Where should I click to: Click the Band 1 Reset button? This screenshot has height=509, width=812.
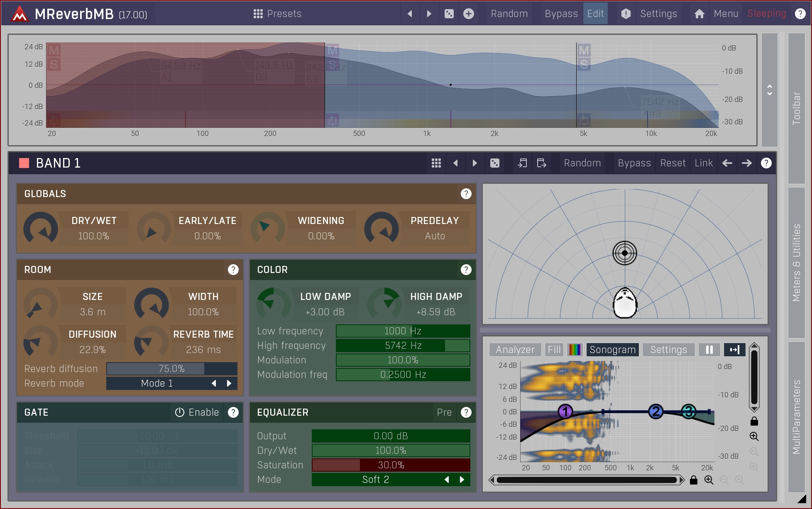tap(673, 163)
